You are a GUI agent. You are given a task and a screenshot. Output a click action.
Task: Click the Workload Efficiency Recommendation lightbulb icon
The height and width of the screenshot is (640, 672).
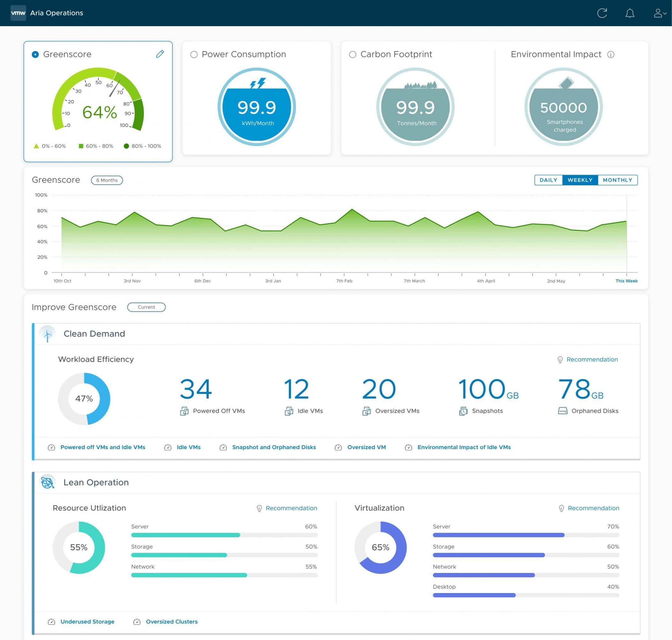point(560,359)
